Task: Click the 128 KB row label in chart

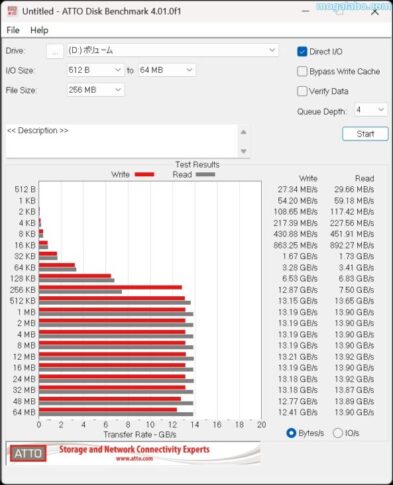Action: 23,278
